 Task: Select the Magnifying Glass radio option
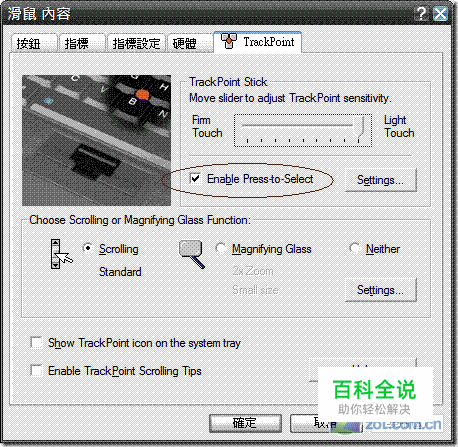pos(221,248)
